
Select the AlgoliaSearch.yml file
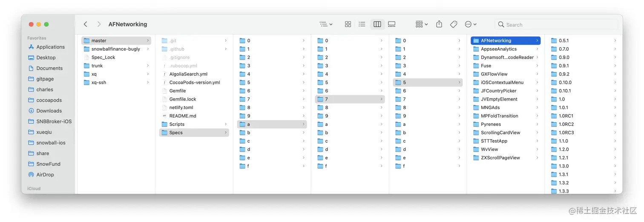194,74
